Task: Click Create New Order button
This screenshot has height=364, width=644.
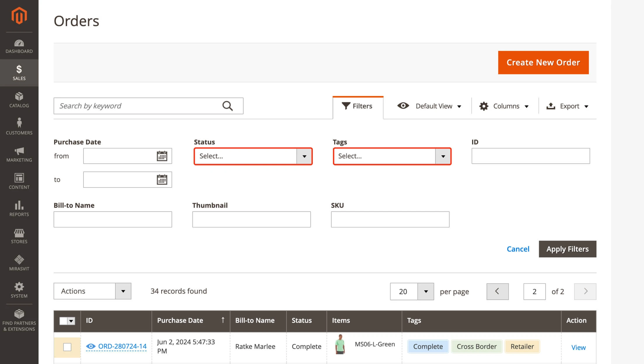Action: click(543, 63)
